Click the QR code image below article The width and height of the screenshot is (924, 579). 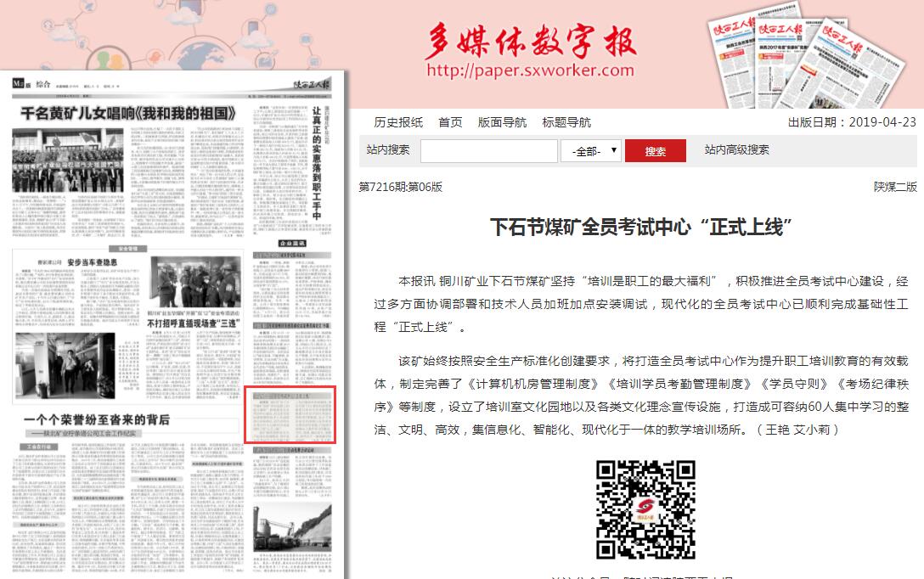[x=645, y=509]
